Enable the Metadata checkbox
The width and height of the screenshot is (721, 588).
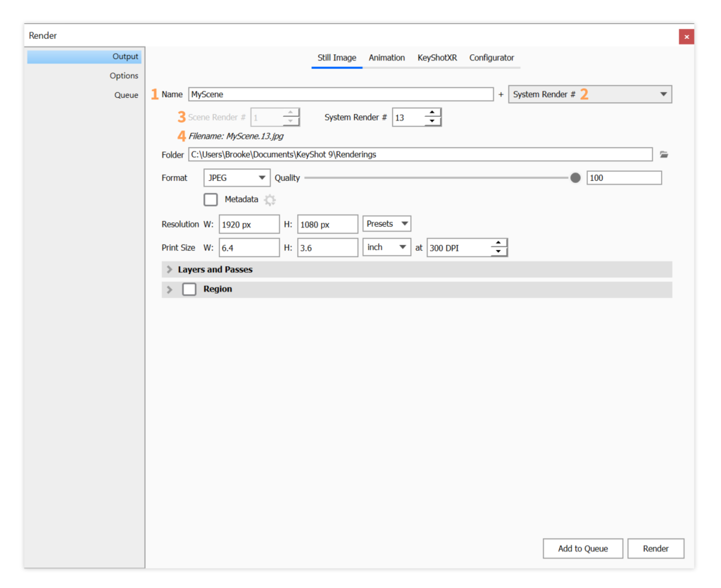211,200
